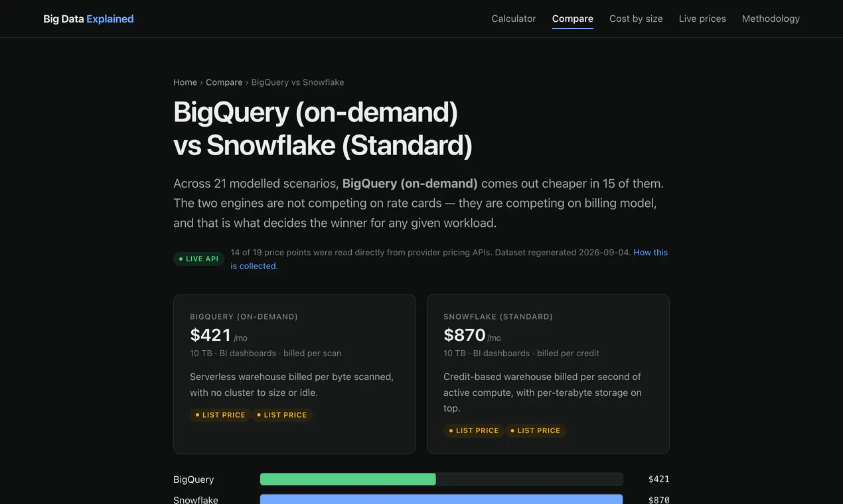Click the Home breadcrumb link
This screenshot has width=843, height=504.
185,82
